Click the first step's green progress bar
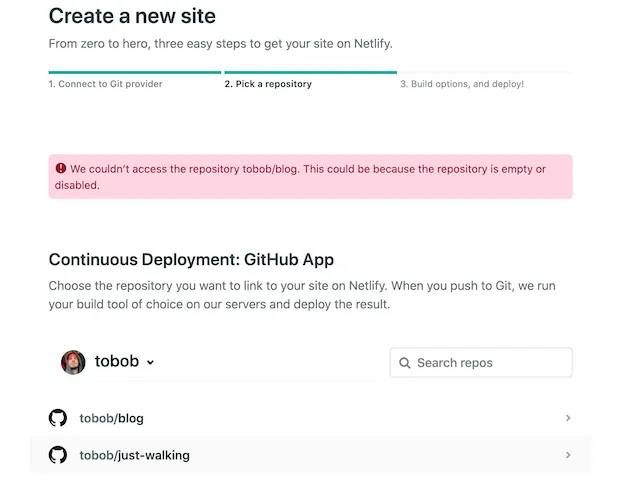Image resolution: width=640 pixels, height=492 pixels. pyautogui.click(x=134, y=72)
